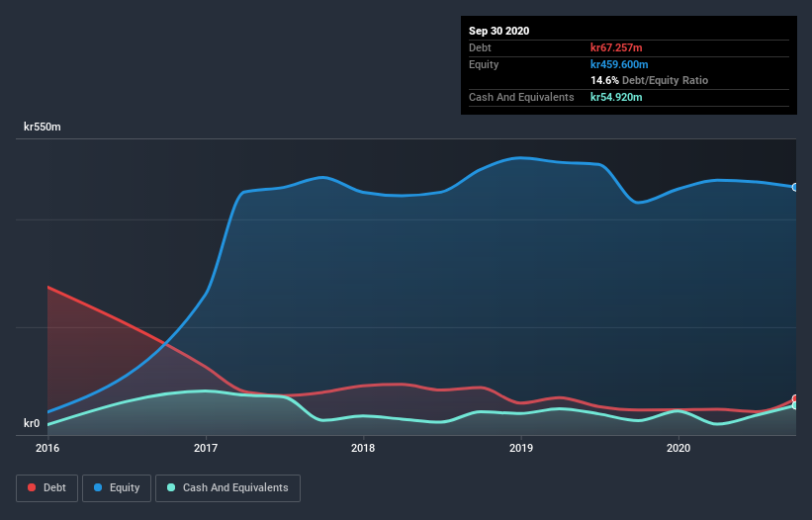Select the 2016 x-axis label
Viewport: 812px width, 520px height.
click(47, 448)
